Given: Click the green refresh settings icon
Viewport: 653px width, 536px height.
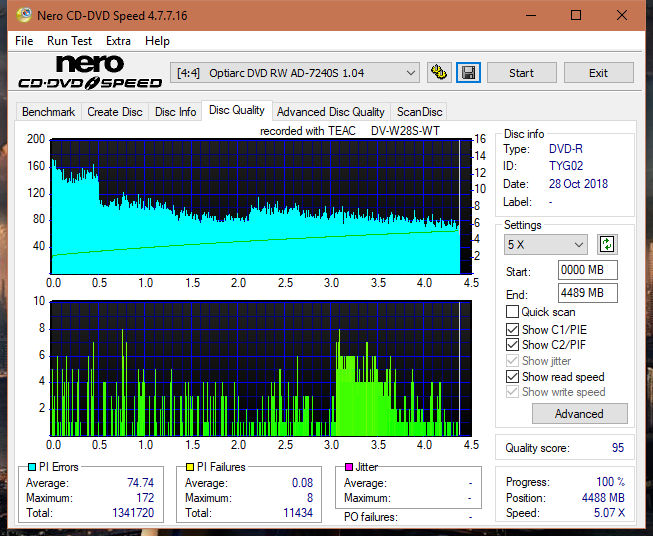Looking at the screenshot, I should 607,244.
